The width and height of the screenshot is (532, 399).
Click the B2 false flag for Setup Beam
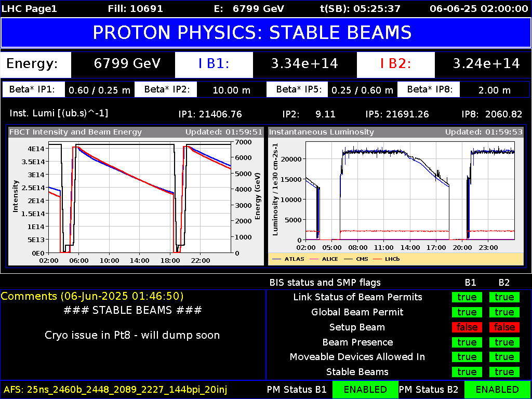(504, 327)
